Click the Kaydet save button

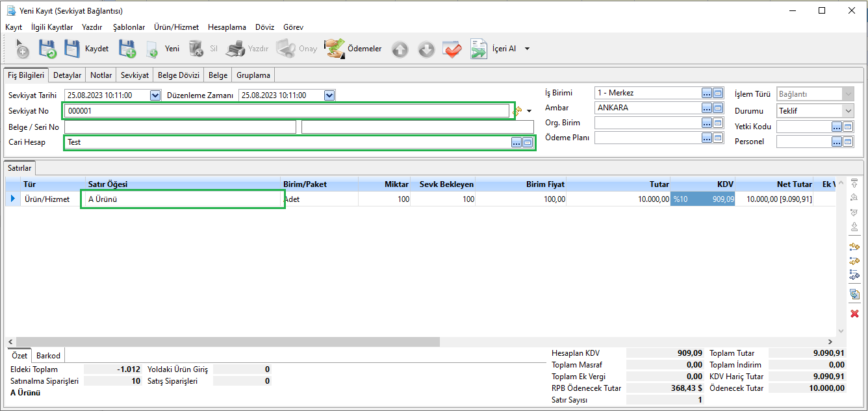(x=86, y=49)
